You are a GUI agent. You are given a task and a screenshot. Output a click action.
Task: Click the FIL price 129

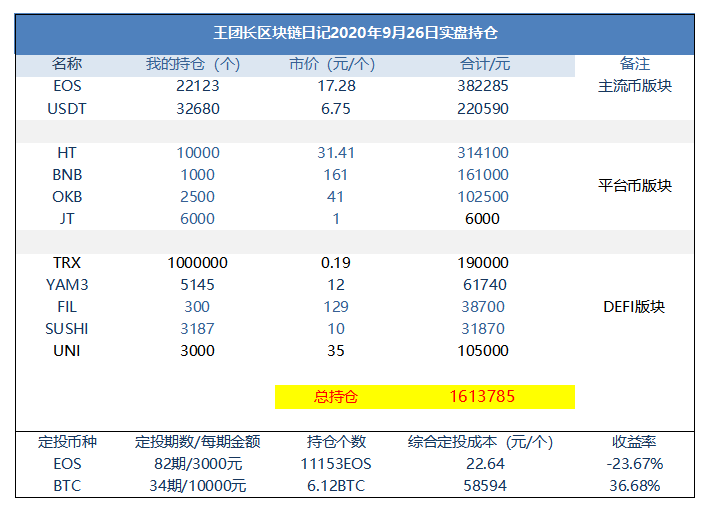[x=336, y=307]
